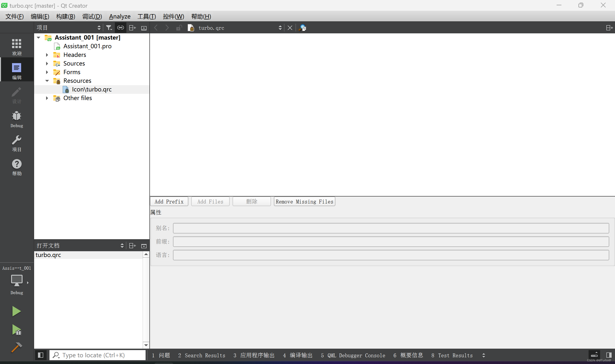Image resolution: width=615 pixels, height=364 pixels.
Task: Expand the Headers folder
Action: 47,55
